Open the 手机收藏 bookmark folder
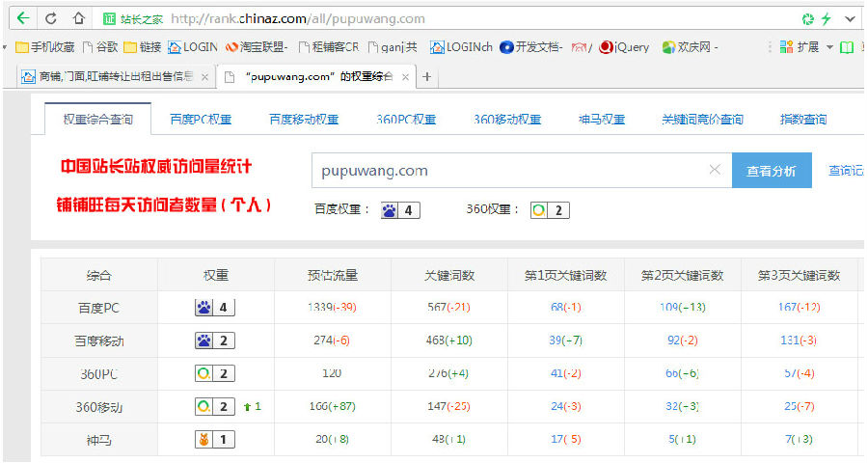This screenshot has height=463, width=868. tap(44, 47)
